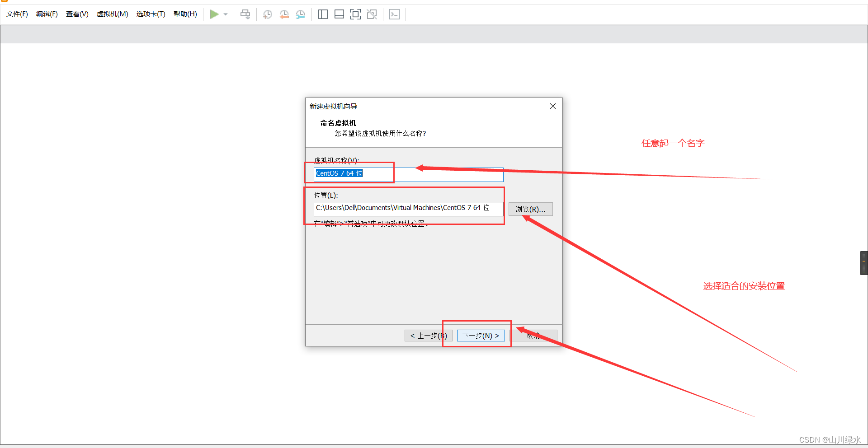Open the 文件(F) menu
The height and width of the screenshot is (448, 868).
pyautogui.click(x=17, y=14)
